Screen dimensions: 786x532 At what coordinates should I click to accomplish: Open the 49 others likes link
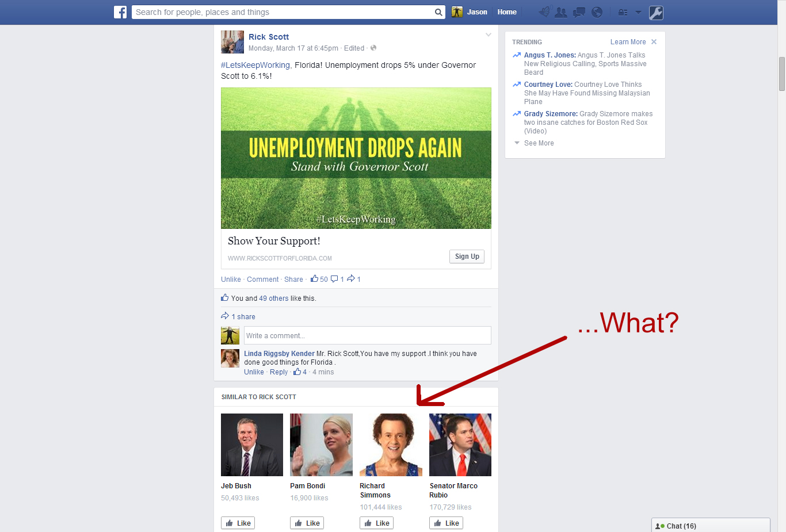coord(273,298)
